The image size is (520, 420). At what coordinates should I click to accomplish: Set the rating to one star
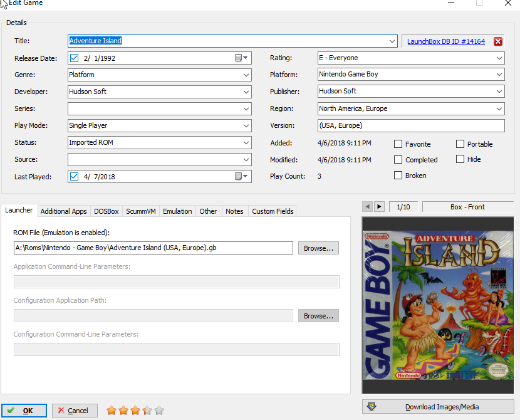coord(112,411)
